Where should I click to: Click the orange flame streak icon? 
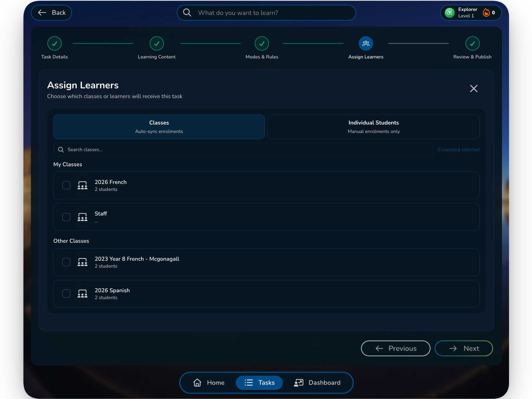pyautogui.click(x=486, y=12)
